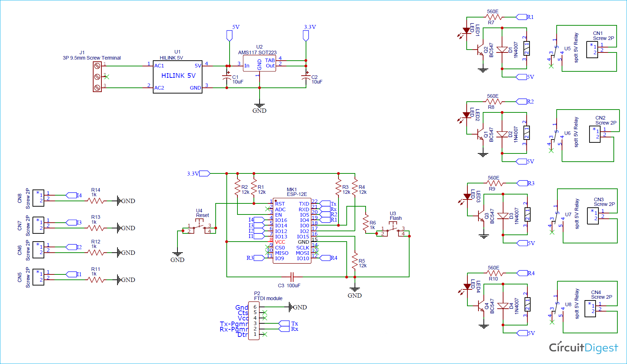Screen dimensions: 627x364
Task: Select the 1N4007 diode D3
Action: [x=503, y=216]
